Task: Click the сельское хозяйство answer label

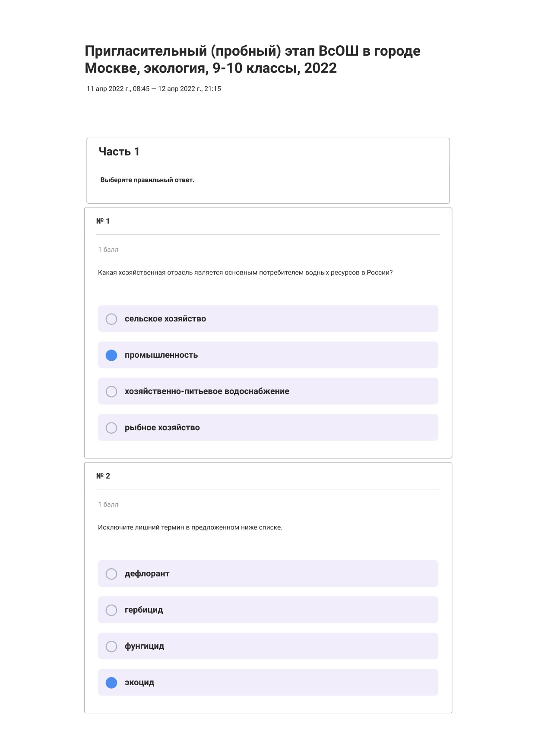Action: [165, 319]
